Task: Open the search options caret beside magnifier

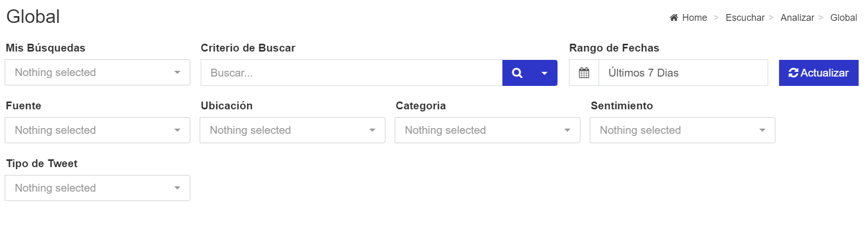Action: [545, 73]
